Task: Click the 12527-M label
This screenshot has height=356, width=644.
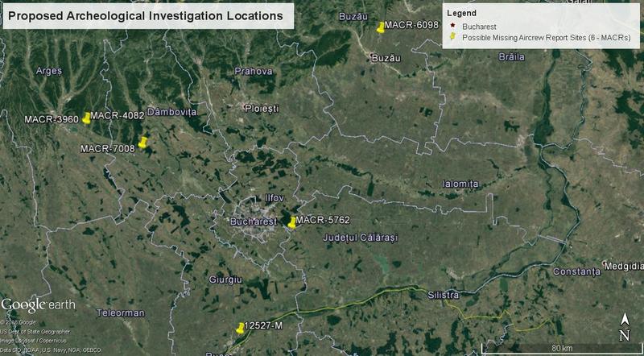Action: tap(264, 326)
